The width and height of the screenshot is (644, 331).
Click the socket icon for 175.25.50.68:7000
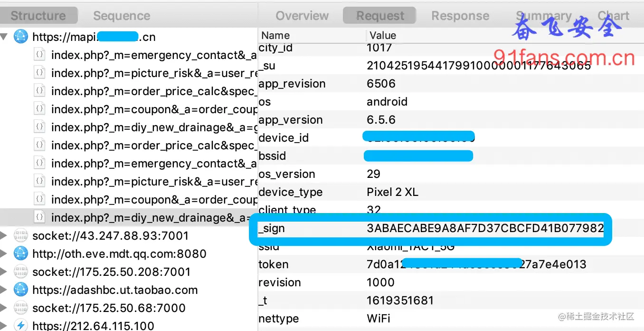tap(20, 308)
